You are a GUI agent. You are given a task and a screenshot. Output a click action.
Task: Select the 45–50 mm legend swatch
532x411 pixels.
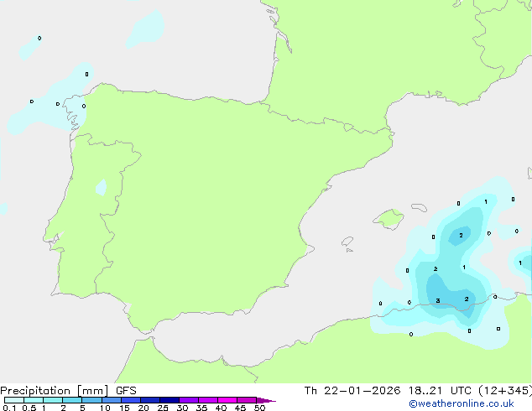[x=247, y=400]
